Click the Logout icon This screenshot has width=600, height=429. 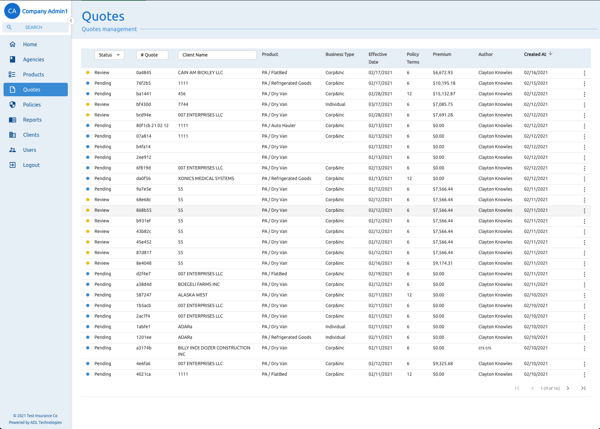click(x=13, y=165)
